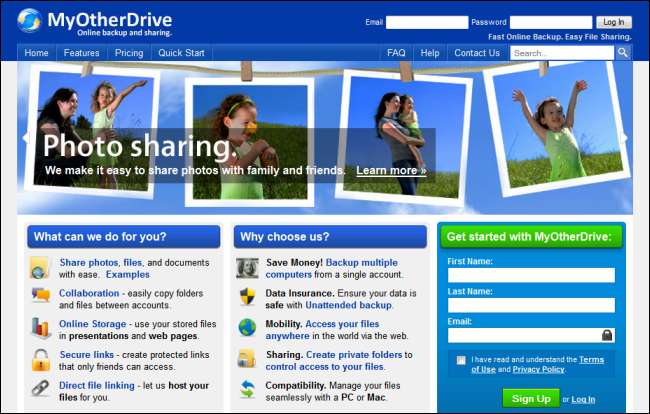650x414 pixels.
Task: Open the Features menu item
Action: (x=82, y=53)
